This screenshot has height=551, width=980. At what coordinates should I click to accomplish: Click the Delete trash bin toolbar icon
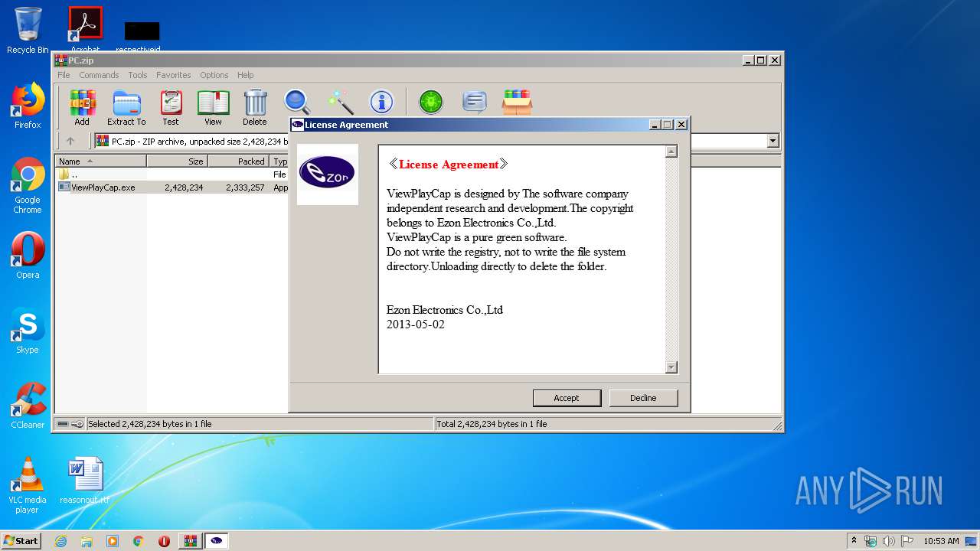click(x=255, y=107)
